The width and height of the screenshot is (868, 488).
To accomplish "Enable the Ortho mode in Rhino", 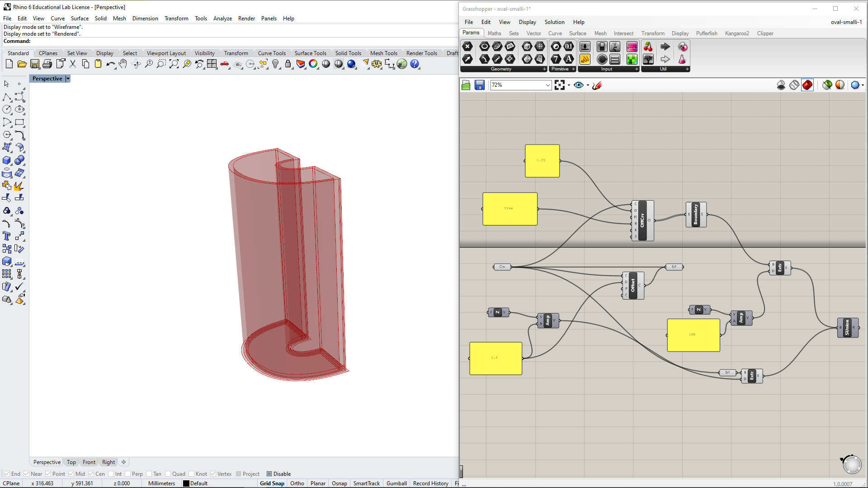I will click(x=297, y=483).
